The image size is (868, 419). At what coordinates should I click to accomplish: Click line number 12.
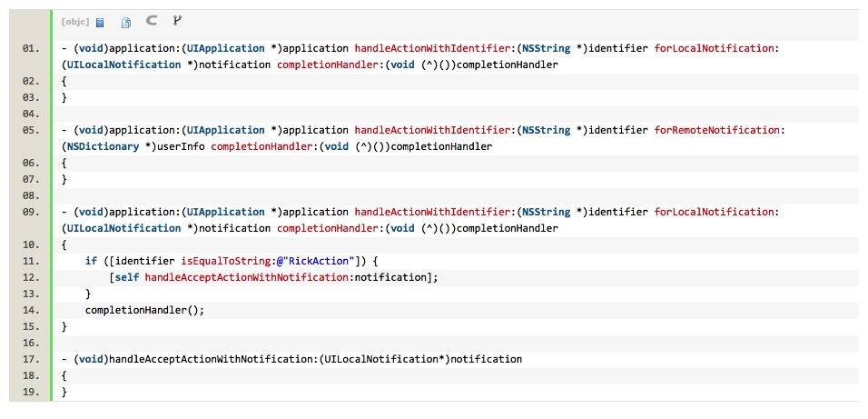point(32,277)
